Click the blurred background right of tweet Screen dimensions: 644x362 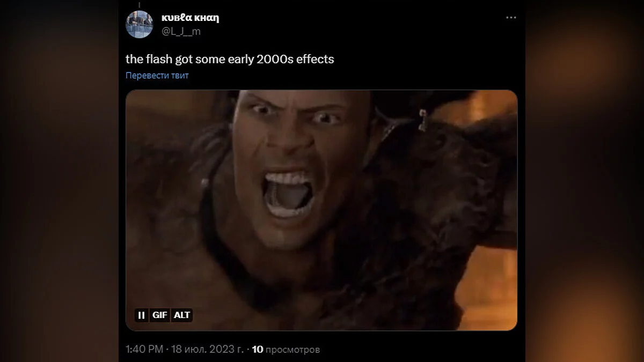(584, 181)
